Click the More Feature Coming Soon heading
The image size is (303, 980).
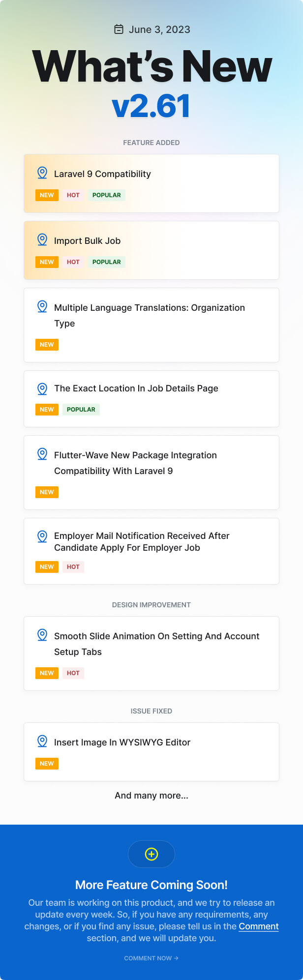coord(151,885)
